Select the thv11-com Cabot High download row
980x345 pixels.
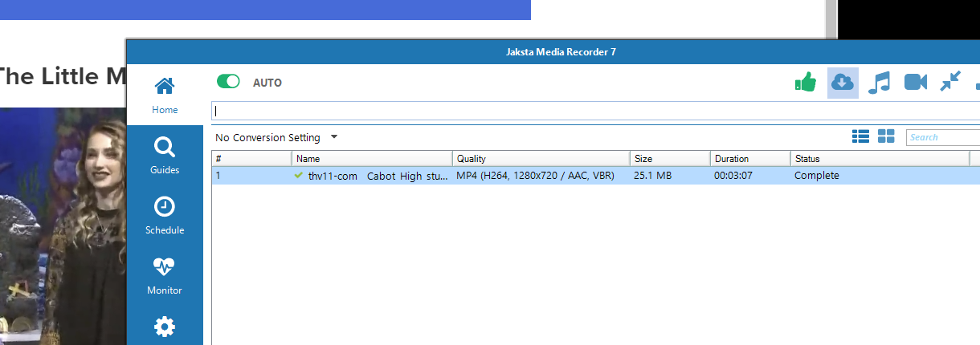595,176
